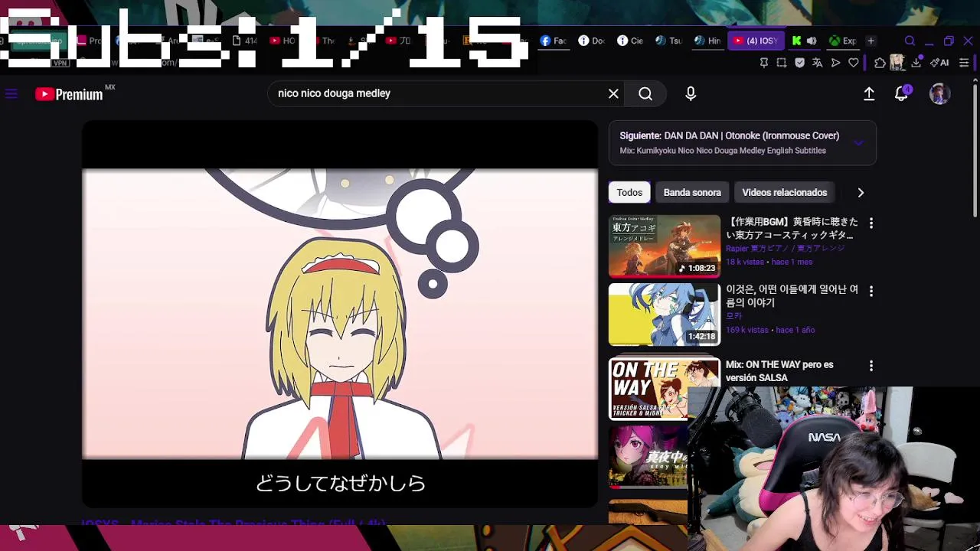Switch to the Xbox Exp browser tab
Image resolution: width=980 pixels, height=551 pixels.
[843, 41]
